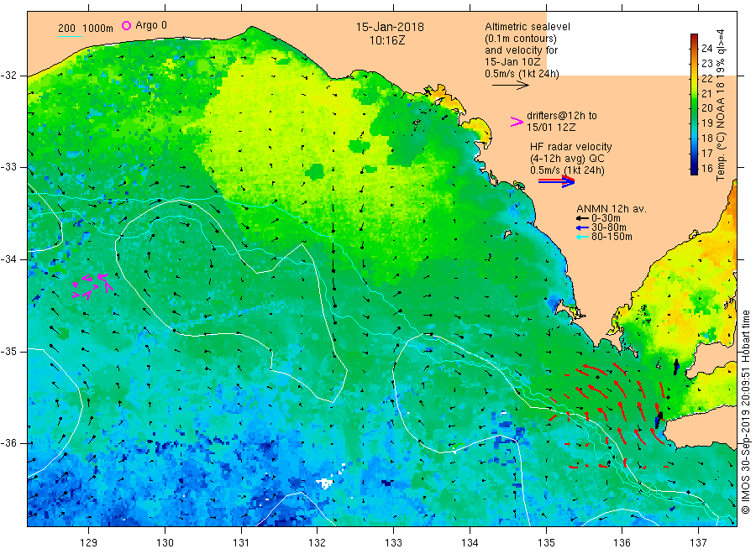The width and height of the screenshot is (756, 554).
Task: Click the red-blue HF radar velocity arrow
Action: 556,181
